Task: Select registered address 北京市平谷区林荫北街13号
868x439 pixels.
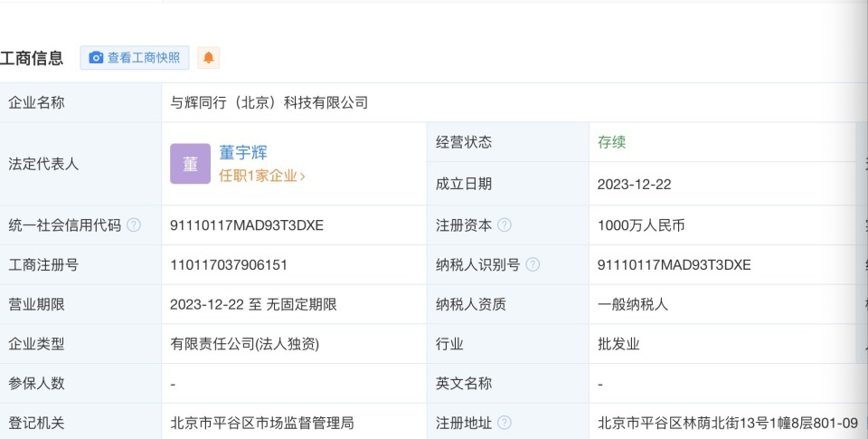Action: click(727, 423)
